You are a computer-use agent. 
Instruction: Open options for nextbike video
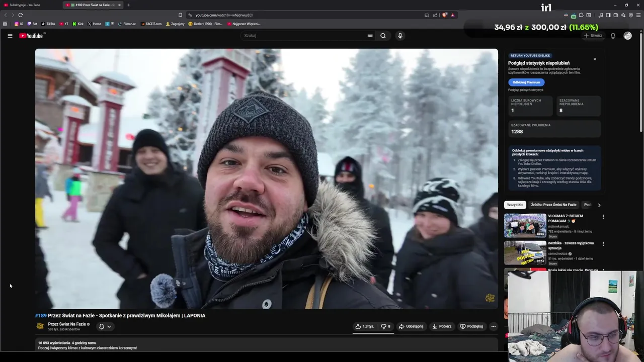click(603, 244)
